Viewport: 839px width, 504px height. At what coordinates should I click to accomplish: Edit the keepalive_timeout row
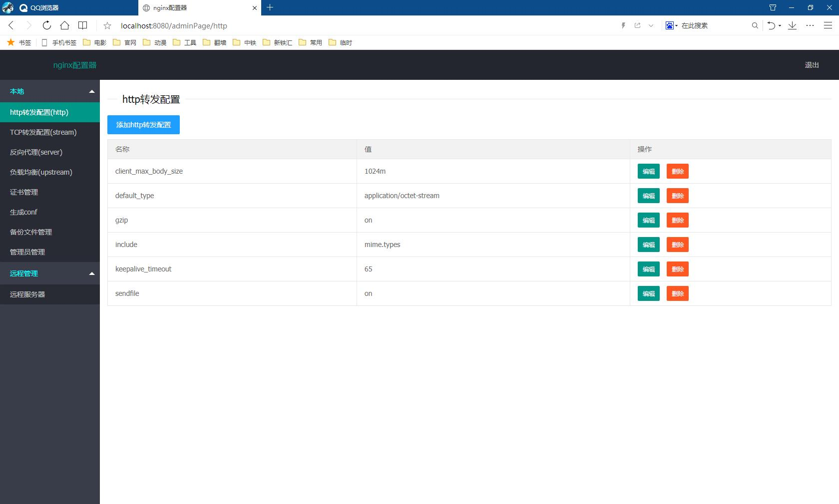point(648,269)
